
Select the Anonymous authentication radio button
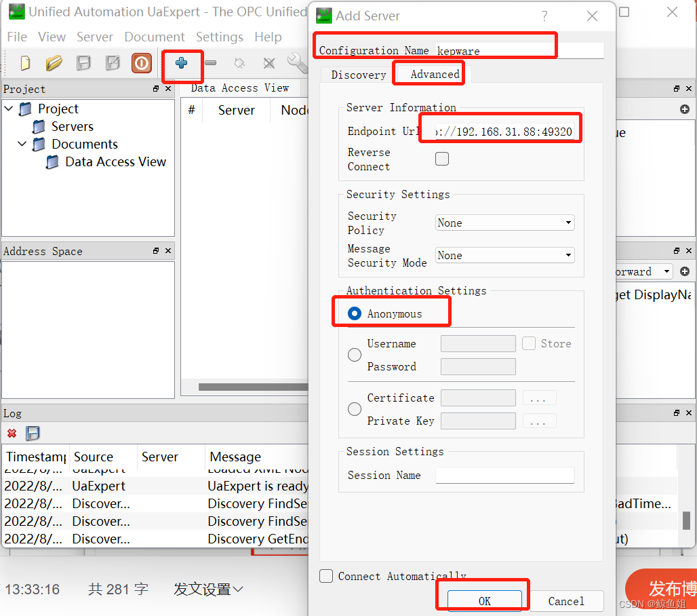click(355, 313)
